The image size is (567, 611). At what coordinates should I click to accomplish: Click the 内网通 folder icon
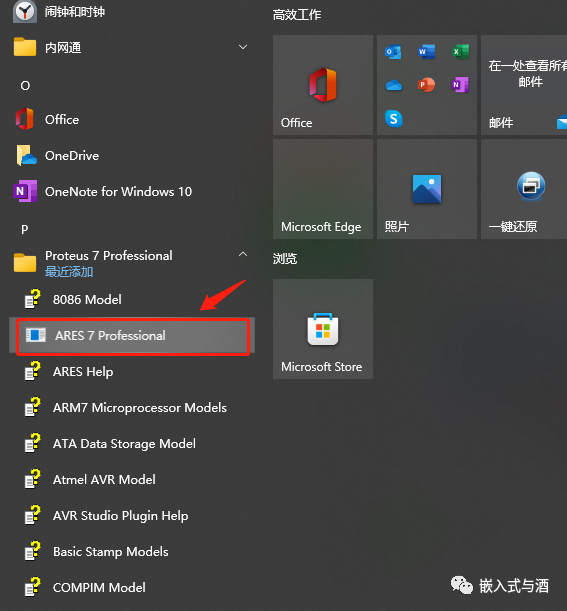[25, 47]
